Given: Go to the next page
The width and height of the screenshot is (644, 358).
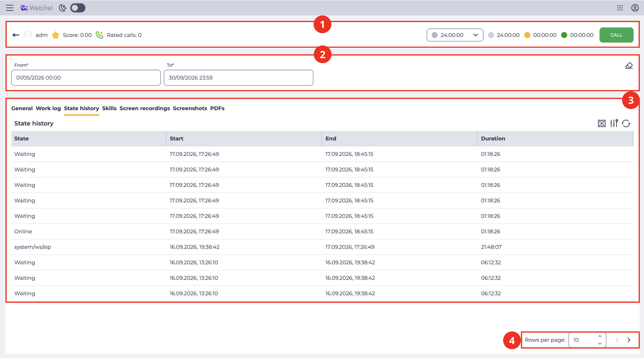Looking at the screenshot, I should pyautogui.click(x=629, y=340).
